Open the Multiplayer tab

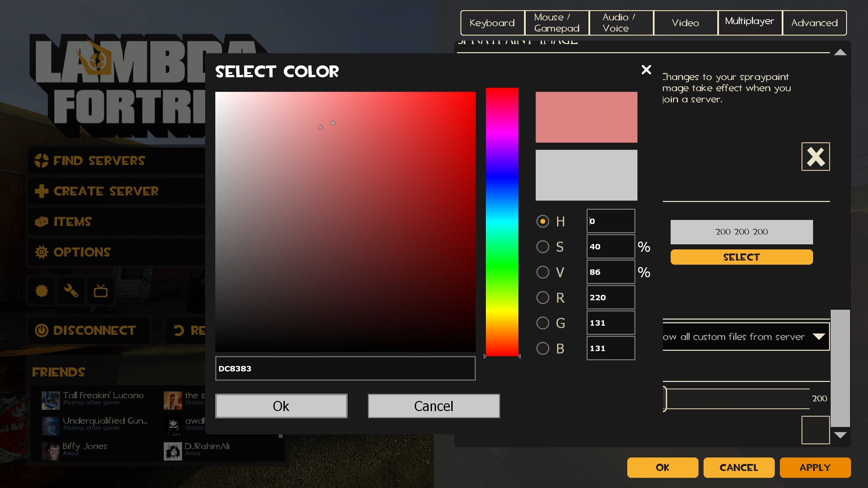pyautogui.click(x=749, y=23)
